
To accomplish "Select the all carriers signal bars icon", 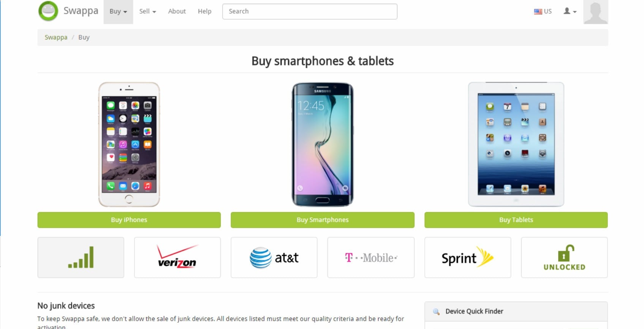I will tap(81, 258).
